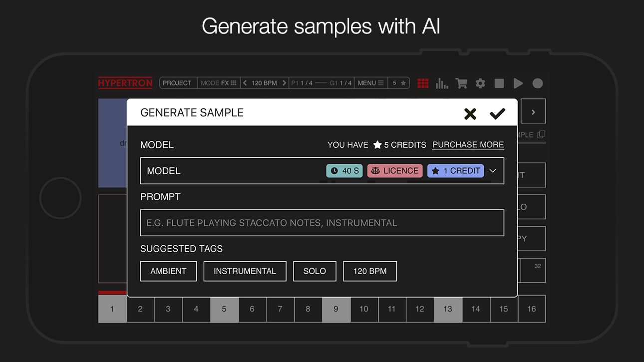Start recording with the circle button

(538, 83)
